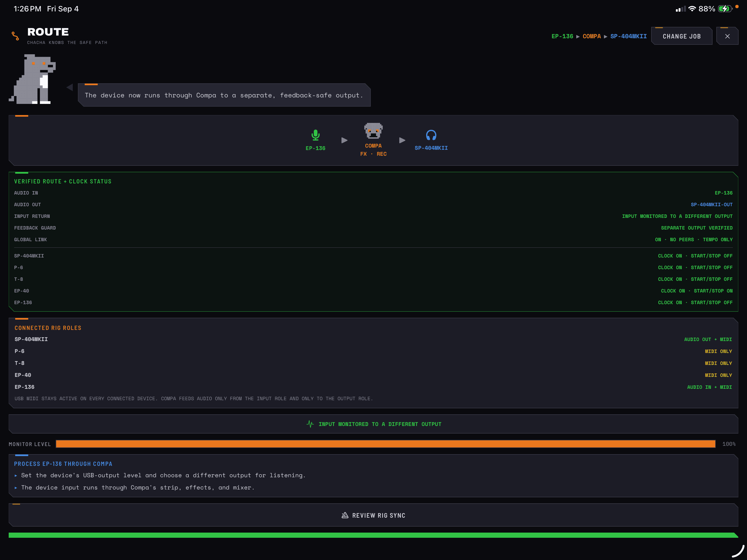Click Global Link status On No Peers Tempo Only
Viewport: 747px width, 560px height.
[694, 239]
